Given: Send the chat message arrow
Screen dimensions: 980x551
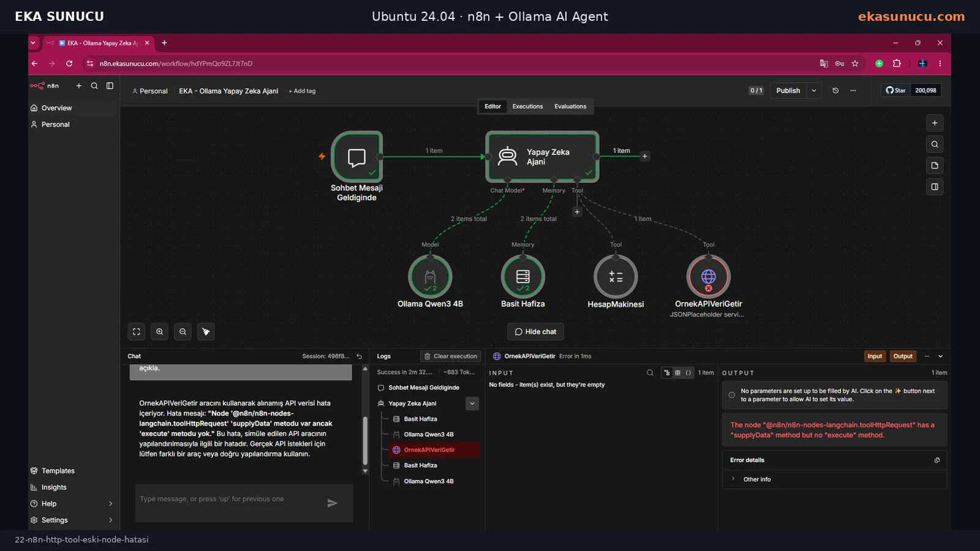Looking at the screenshot, I should click(x=333, y=503).
